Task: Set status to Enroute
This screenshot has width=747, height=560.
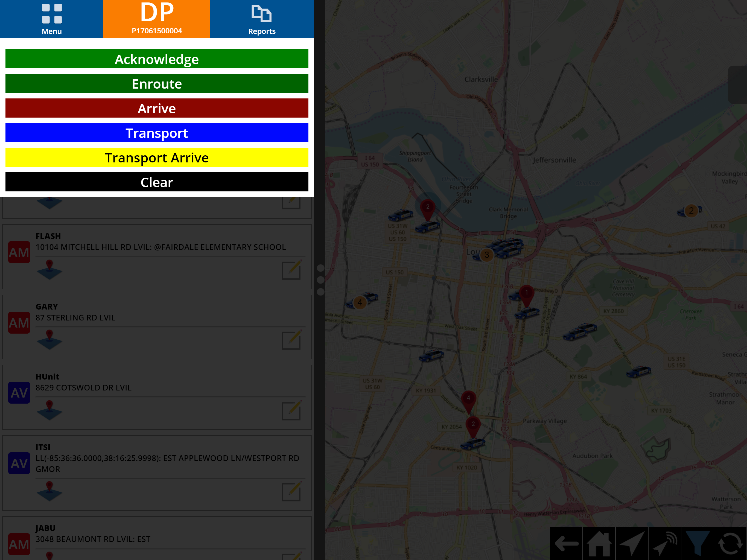Action: (157, 84)
